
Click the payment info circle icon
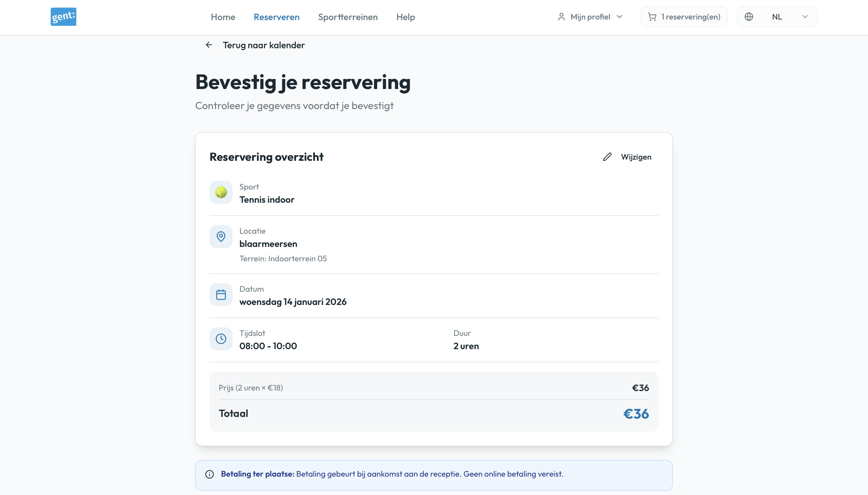tap(210, 474)
